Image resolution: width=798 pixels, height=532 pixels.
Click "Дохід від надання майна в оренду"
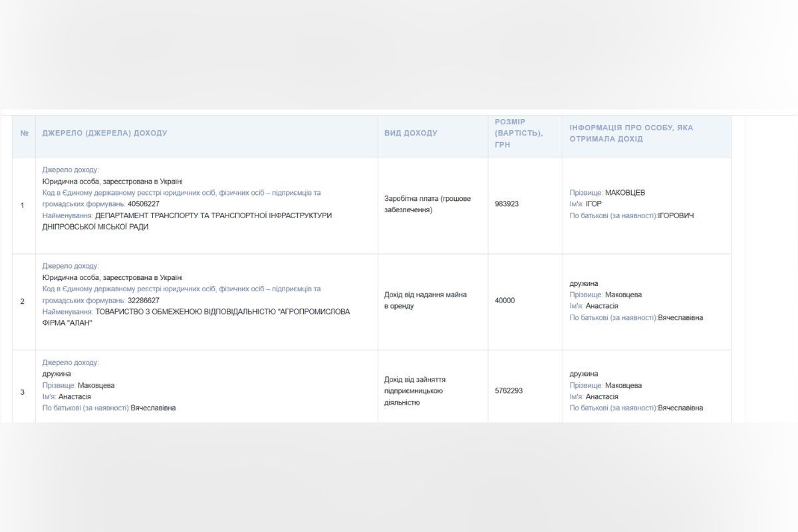click(x=426, y=301)
